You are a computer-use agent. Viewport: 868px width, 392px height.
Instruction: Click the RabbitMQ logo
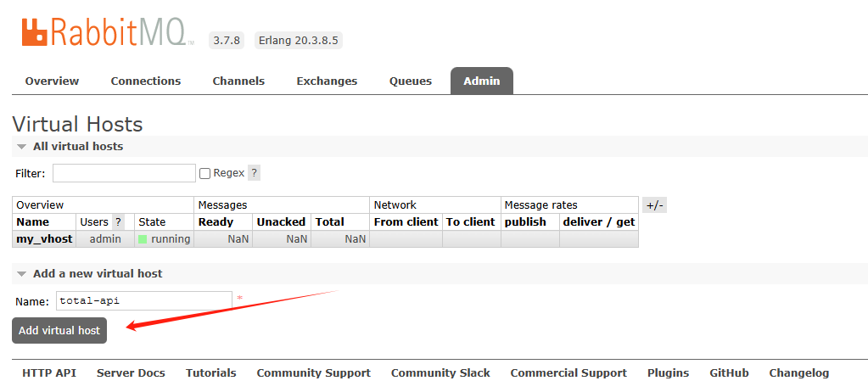(x=108, y=32)
